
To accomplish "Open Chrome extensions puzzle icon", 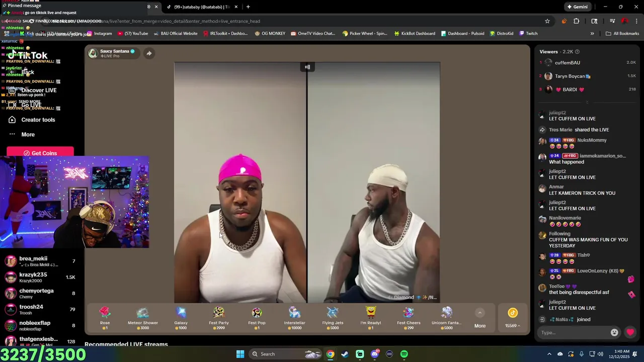I will pyautogui.click(x=577, y=21).
